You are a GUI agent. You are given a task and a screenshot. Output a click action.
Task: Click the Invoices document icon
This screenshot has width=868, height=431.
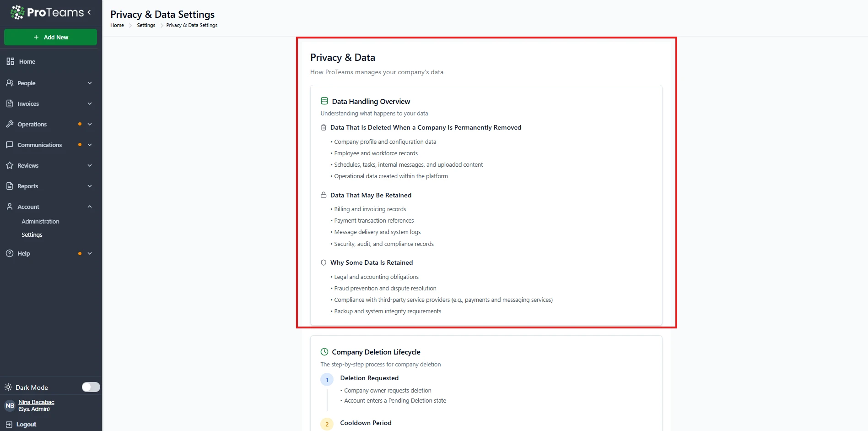point(10,104)
